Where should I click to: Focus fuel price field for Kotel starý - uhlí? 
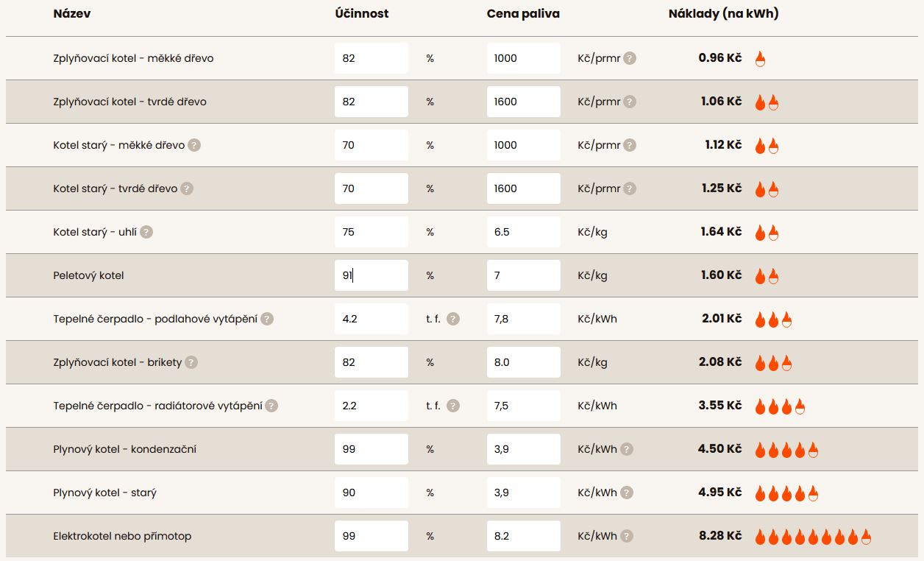pyautogui.click(x=523, y=232)
